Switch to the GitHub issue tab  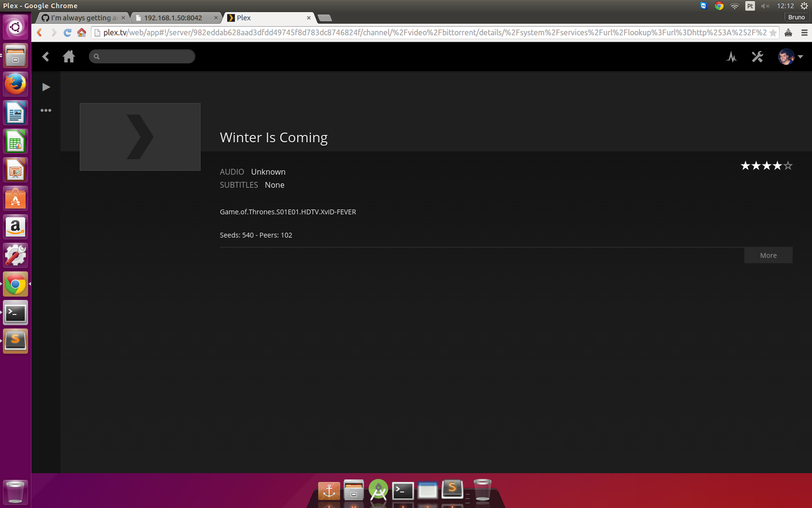83,18
